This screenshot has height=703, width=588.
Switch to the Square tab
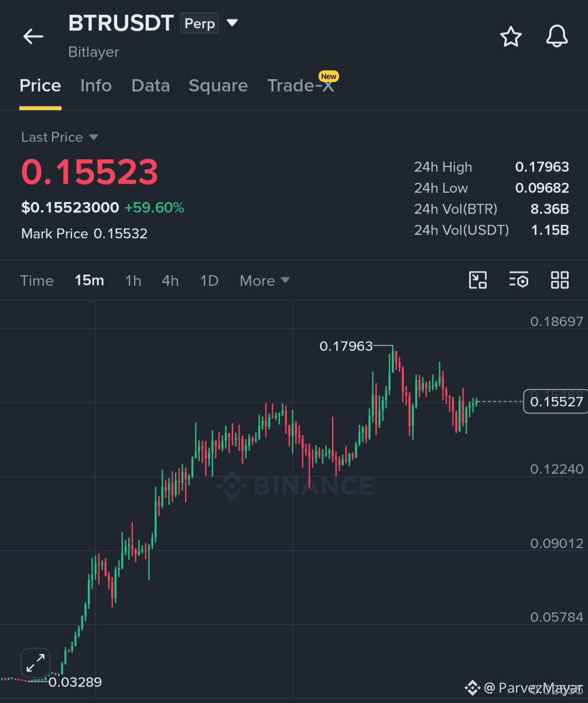click(x=218, y=86)
